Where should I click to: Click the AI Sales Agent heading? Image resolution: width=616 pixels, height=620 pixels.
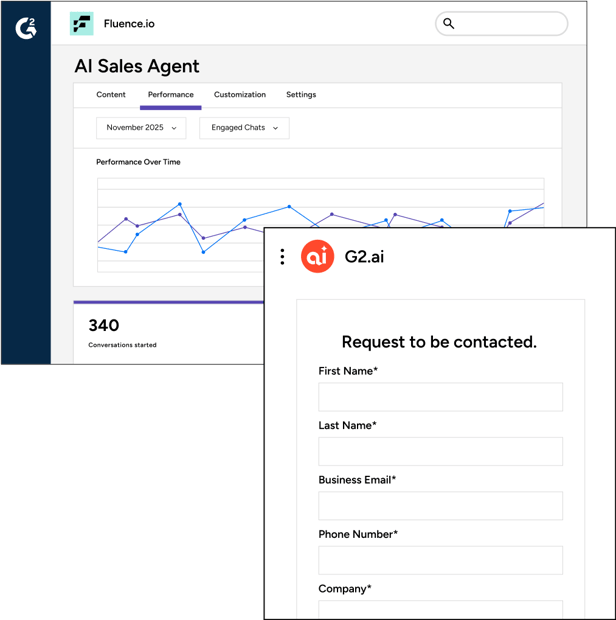(137, 66)
